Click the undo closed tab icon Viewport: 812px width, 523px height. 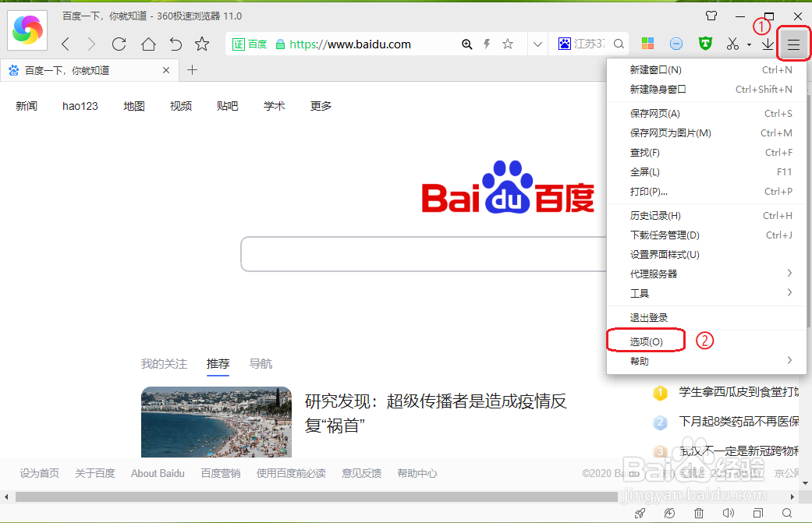coord(176,44)
